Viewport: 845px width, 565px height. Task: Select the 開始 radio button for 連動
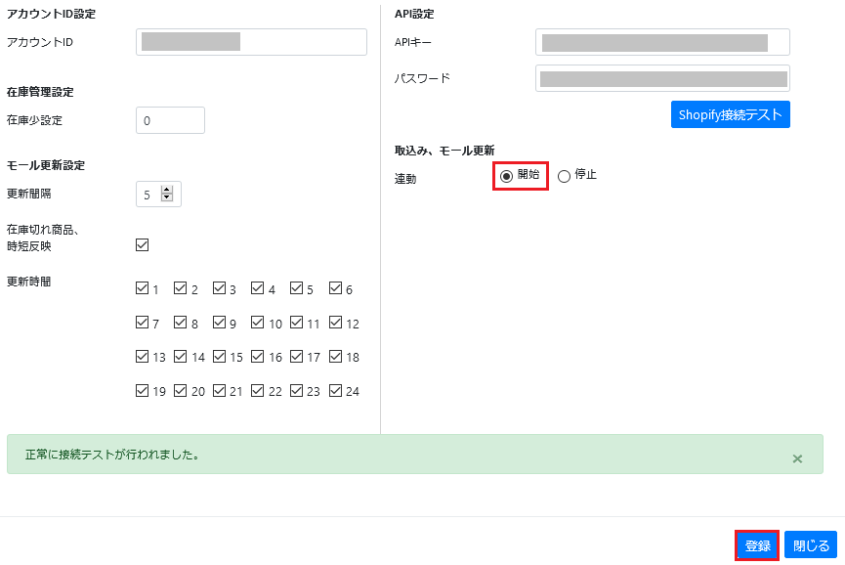(x=506, y=176)
